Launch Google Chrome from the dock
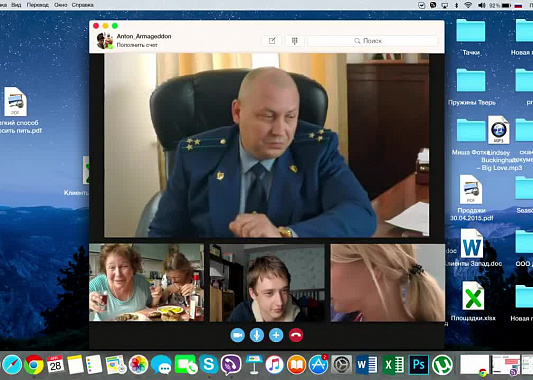The height and width of the screenshot is (380, 533). coord(34,364)
